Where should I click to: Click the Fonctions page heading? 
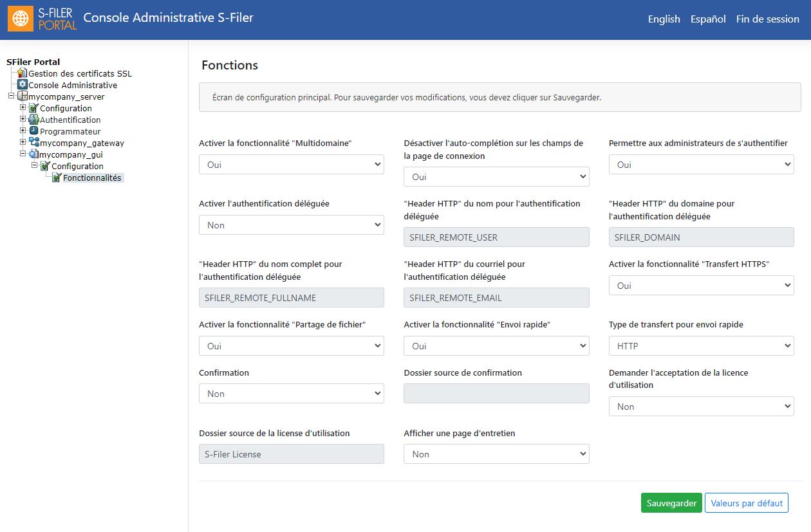coord(230,65)
